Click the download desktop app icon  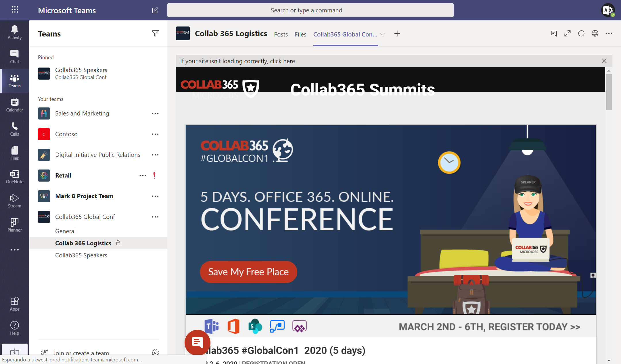click(15, 351)
